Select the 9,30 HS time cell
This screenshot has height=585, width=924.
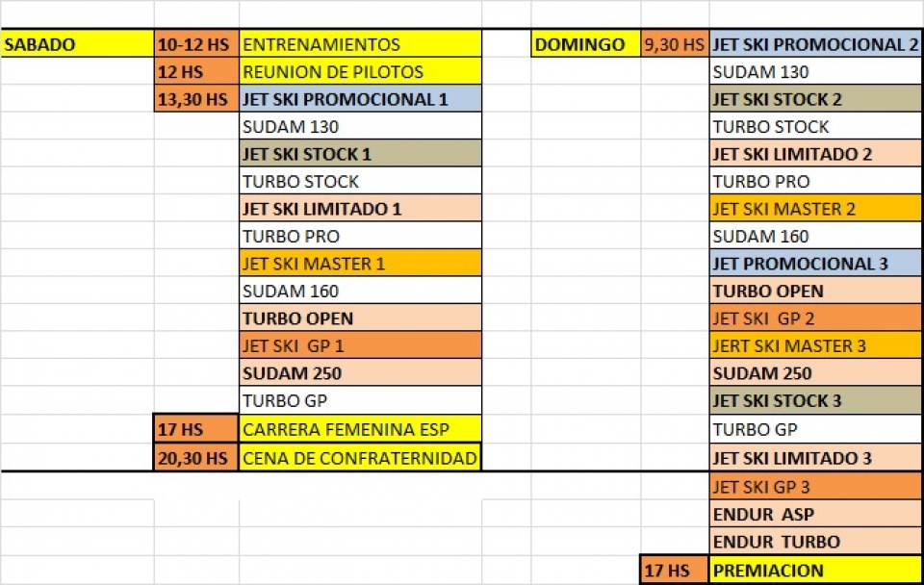[x=675, y=44]
